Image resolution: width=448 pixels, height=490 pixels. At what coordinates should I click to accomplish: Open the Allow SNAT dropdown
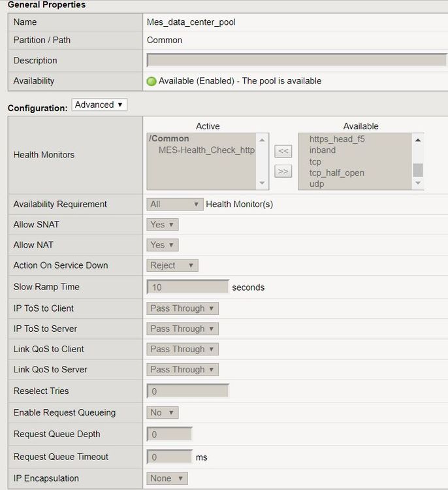pyautogui.click(x=162, y=225)
